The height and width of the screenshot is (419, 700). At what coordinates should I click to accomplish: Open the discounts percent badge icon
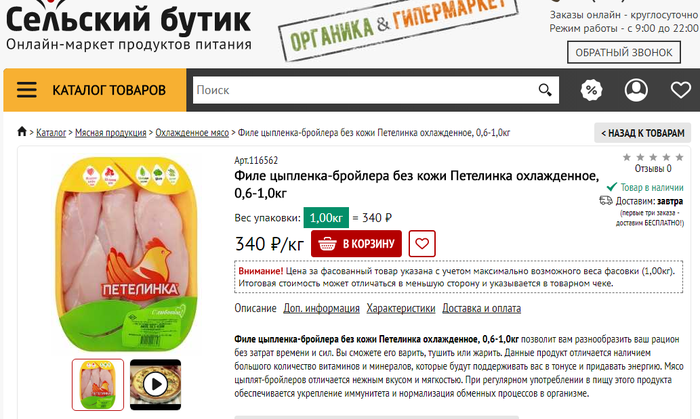591,90
